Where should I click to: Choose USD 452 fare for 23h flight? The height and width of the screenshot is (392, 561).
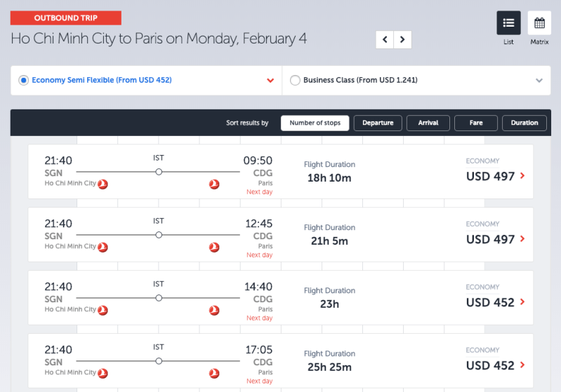pos(491,303)
